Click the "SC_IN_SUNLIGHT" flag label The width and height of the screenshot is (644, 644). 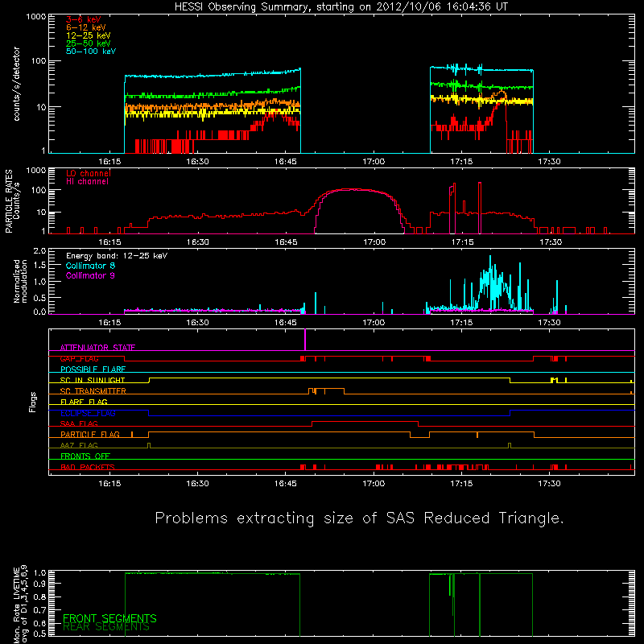click(x=93, y=380)
